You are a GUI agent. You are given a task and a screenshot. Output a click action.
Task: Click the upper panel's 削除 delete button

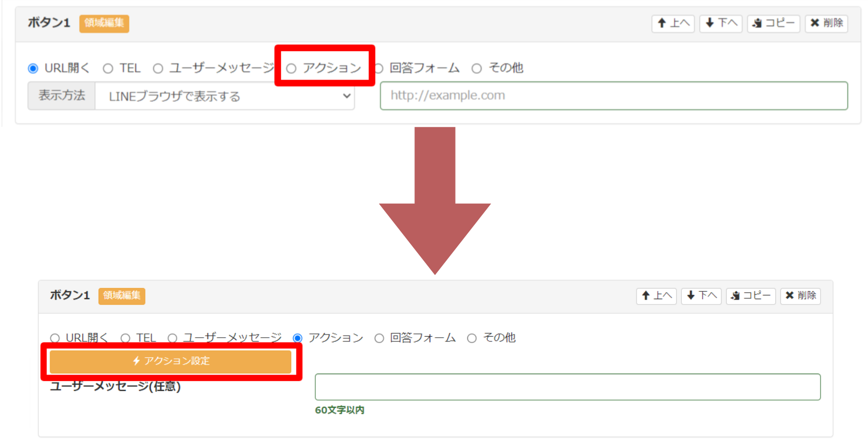[x=826, y=23]
